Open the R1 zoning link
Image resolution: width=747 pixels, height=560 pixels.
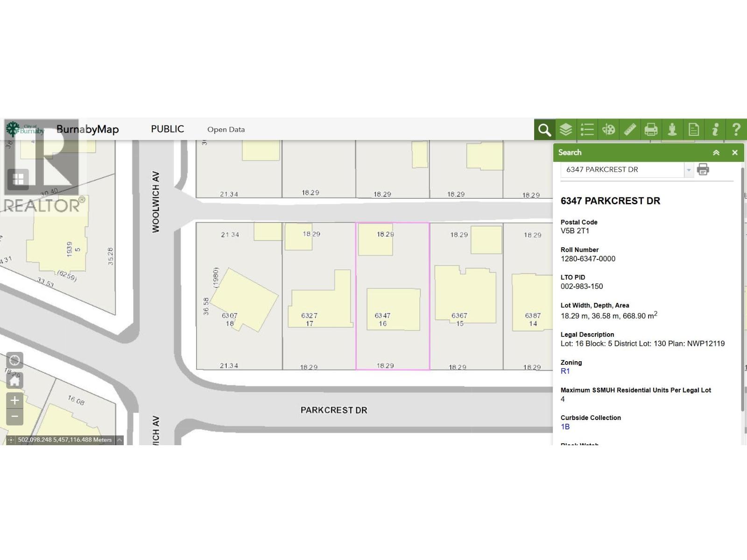(566, 371)
